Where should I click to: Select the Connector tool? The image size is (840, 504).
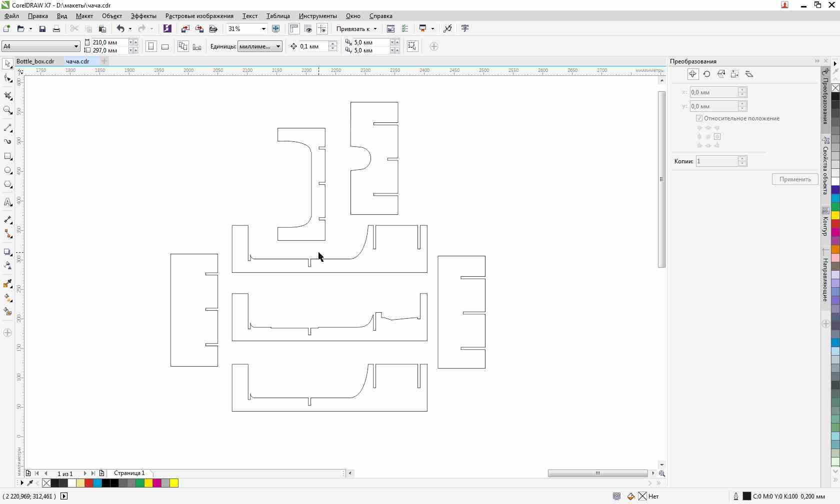(7, 234)
